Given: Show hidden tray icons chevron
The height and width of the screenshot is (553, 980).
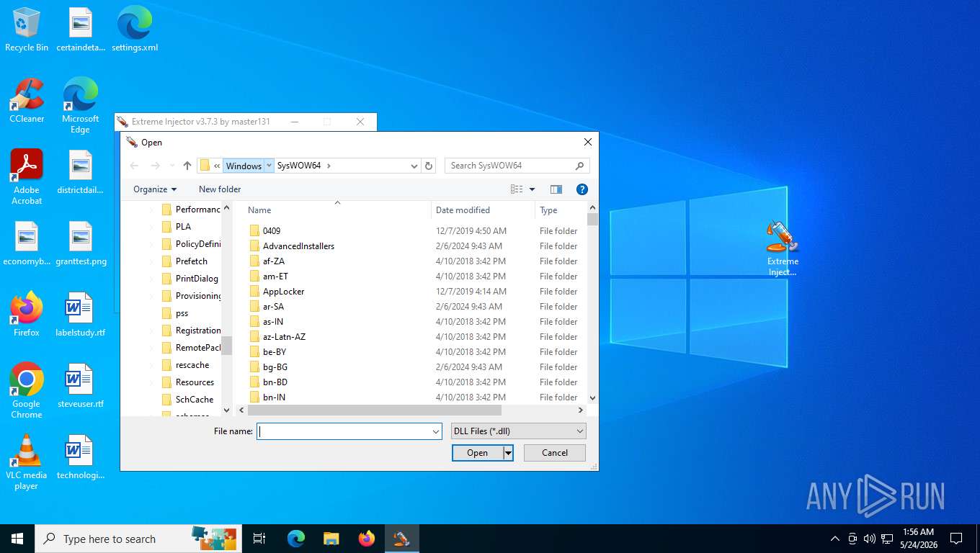Looking at the screenshot, I should tap(835, 539).
